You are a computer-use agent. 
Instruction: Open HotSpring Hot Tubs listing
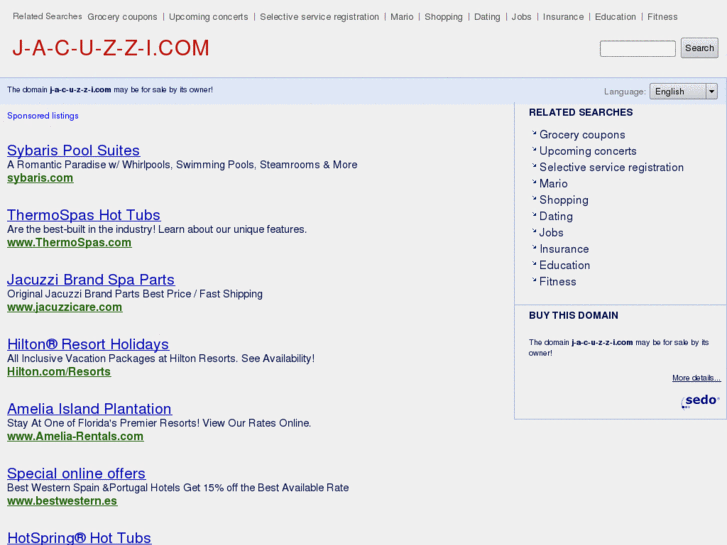click(x=79, y=538)
